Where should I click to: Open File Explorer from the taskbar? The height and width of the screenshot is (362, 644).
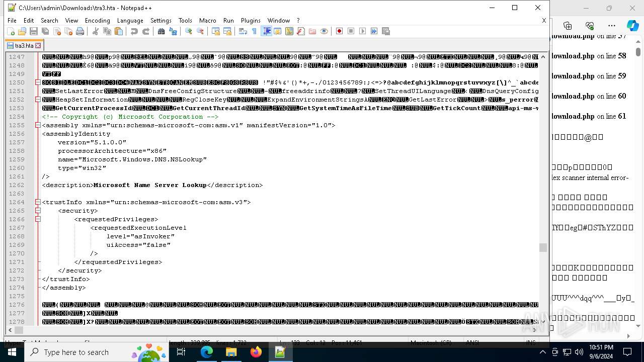click(x=231, y=352)
